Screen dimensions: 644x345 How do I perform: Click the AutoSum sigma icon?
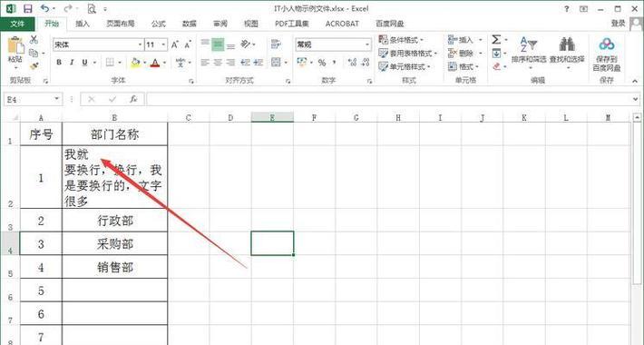[496, 39]
